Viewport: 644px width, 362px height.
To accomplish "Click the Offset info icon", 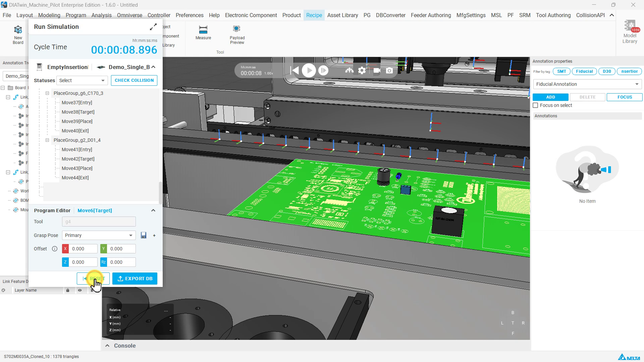I will coord(55,249).
